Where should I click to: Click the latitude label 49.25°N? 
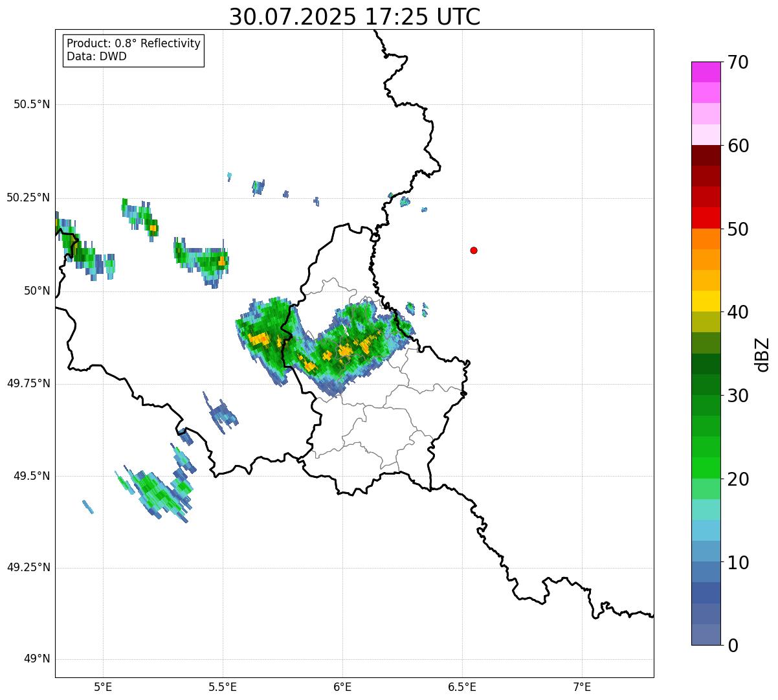click(x=28, y=568)
